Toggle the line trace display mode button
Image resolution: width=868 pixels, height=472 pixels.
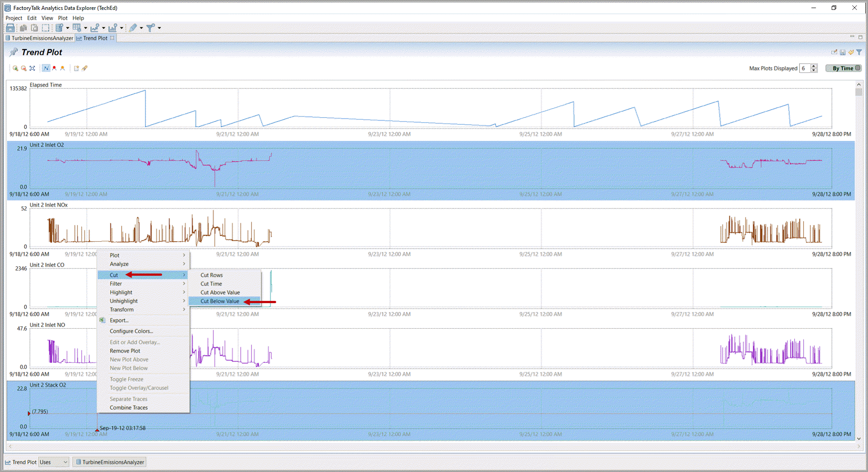46,68
